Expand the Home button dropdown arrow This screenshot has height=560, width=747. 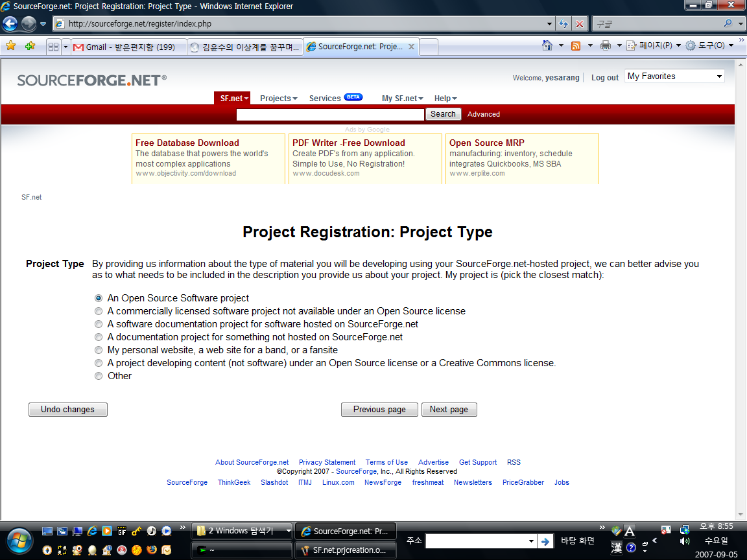[561, 46]
